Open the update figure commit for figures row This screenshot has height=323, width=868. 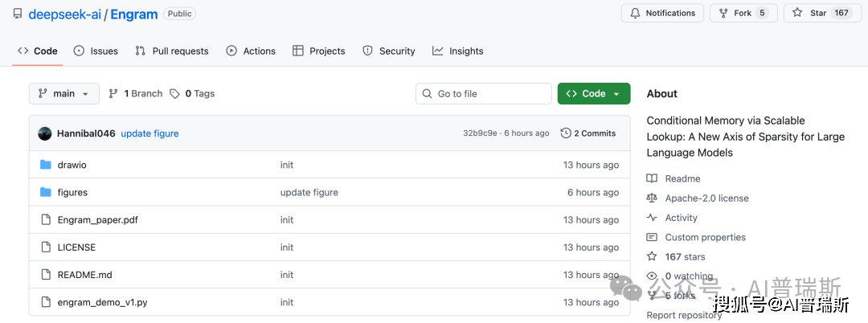(309, 193)
